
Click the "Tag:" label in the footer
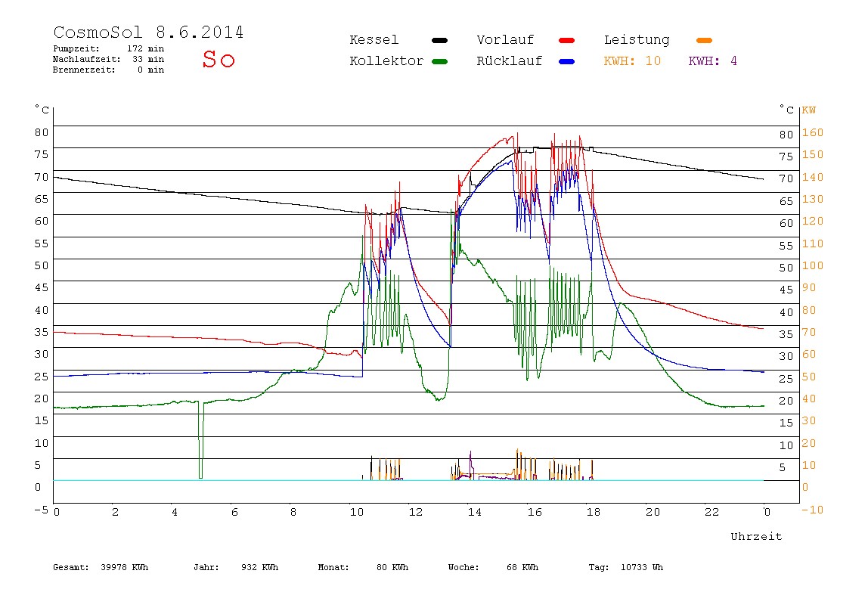point(598,567)
